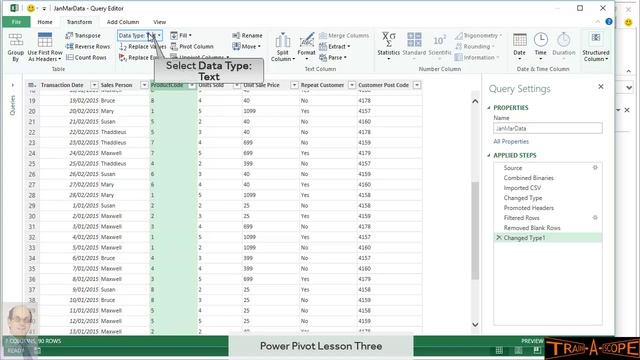Click the table corner menu icon

coord(31,85)
